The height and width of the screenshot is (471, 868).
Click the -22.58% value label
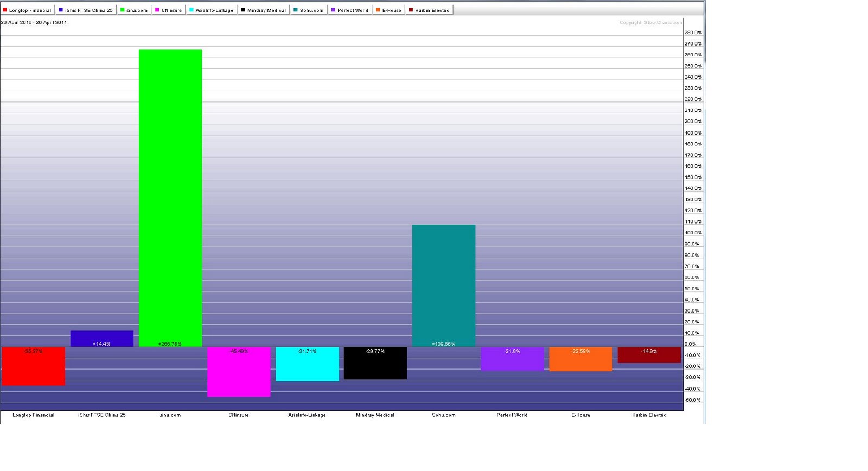[x=580, y=352]
